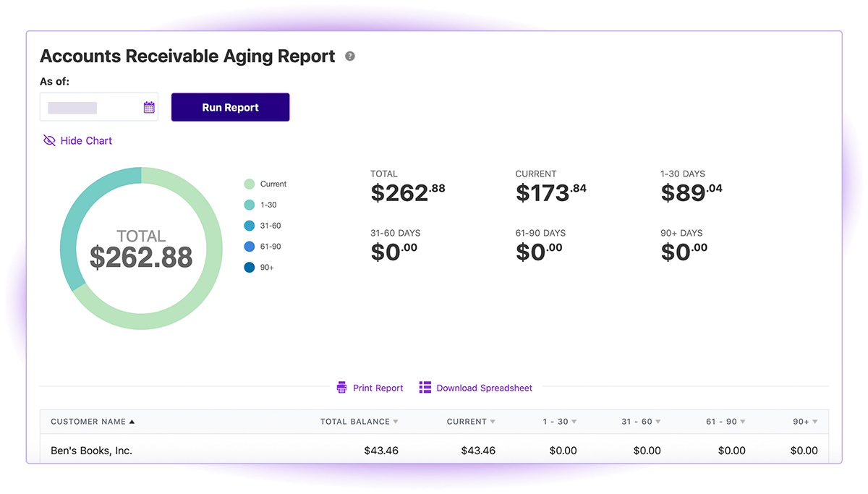The width and height of the screenshot is (868, 494).
Task: Click the 90+ DAYS $0.00 summary
Action: click(684, 251)
